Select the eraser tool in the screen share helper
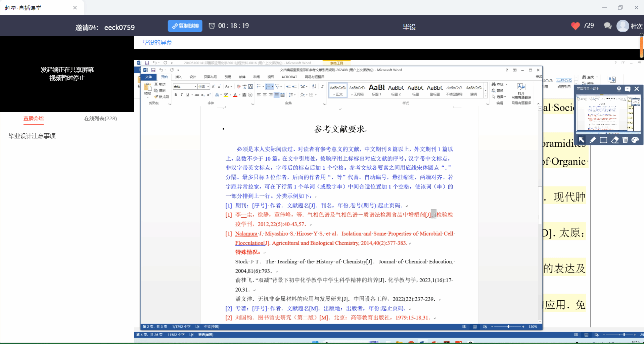 tap(614, 140)
